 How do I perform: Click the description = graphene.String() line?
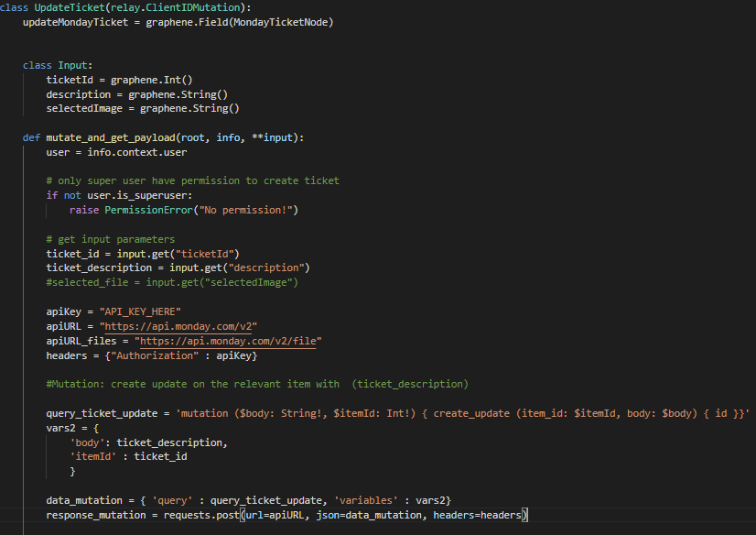click(137, 94)
